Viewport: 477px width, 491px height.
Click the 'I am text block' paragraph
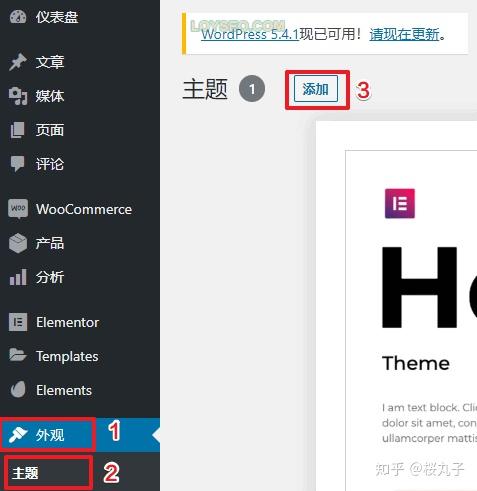(430, 423)
